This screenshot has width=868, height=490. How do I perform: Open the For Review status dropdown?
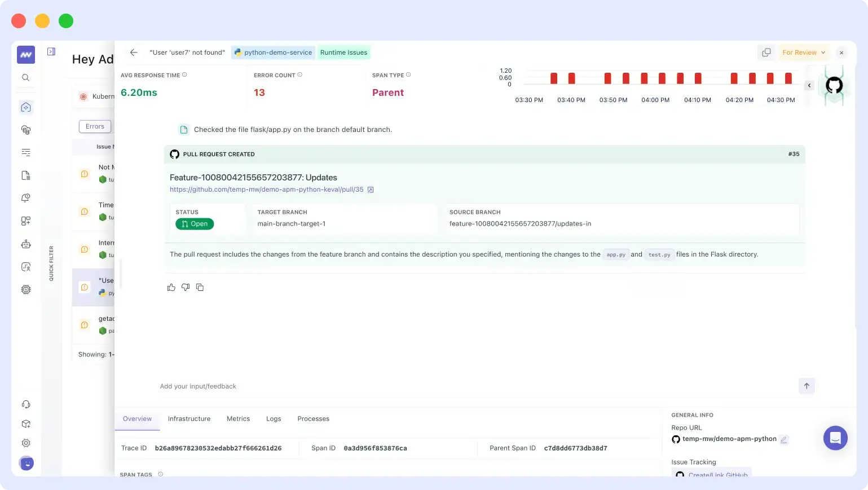click(x=804, y=52)
